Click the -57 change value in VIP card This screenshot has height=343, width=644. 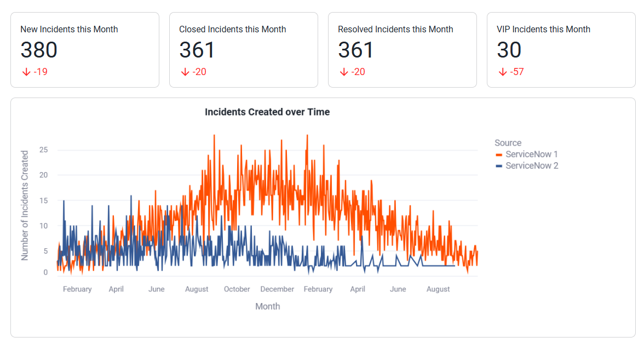tap(516, 72)
